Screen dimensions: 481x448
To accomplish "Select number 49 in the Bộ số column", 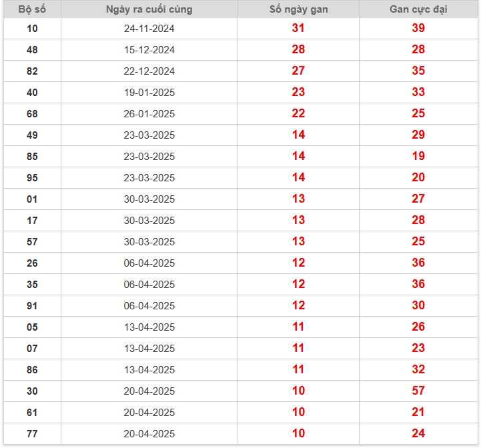I will coord(32,135).
